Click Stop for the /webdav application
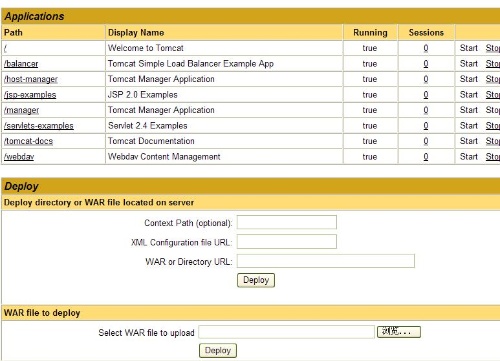 tap(493, 157)
